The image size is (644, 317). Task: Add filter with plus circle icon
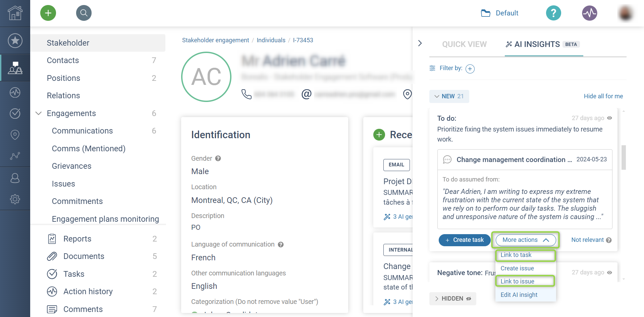(470, 69)
